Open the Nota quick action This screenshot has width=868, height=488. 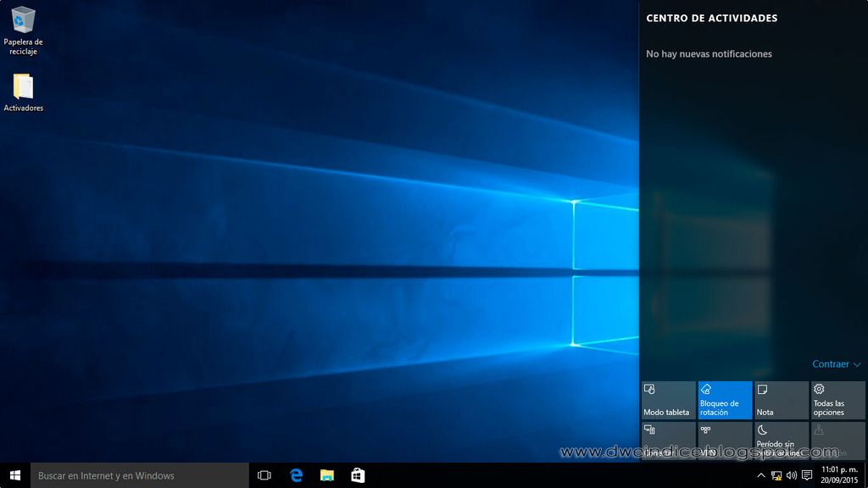click(x=781, y=400)
